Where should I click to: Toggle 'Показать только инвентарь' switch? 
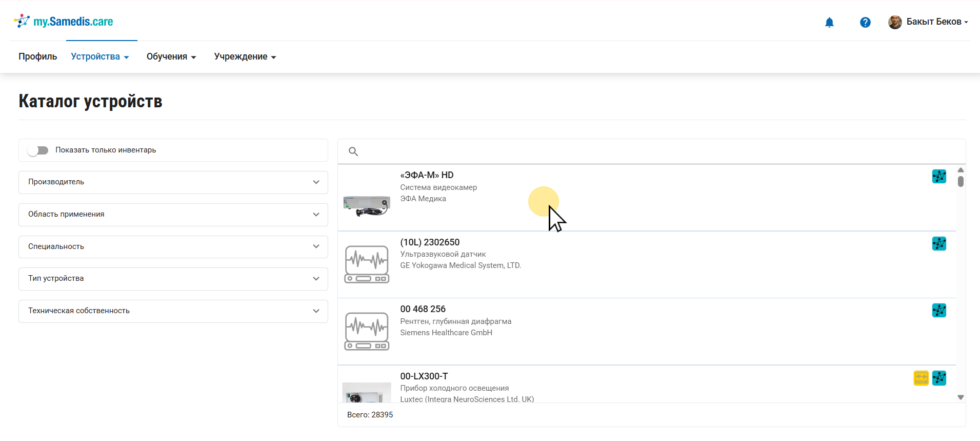[38, 150]
